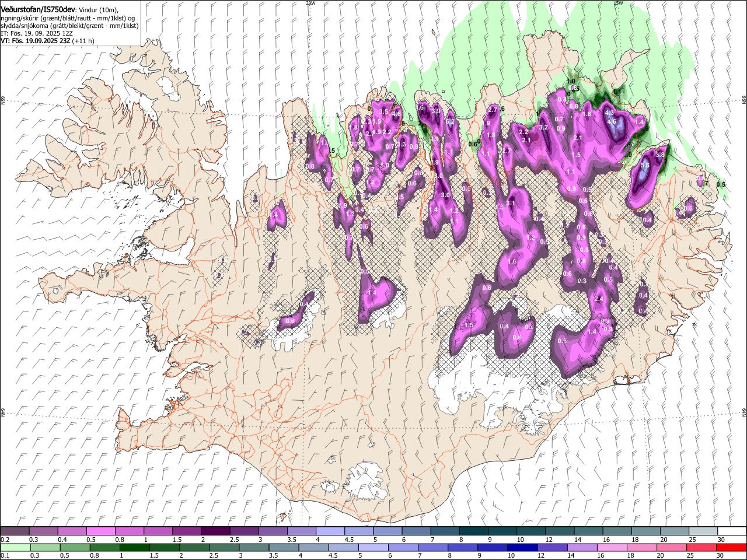Pick the crimson rain swatch for 25–30
747x560 pixels.
[x=702, y=547]
